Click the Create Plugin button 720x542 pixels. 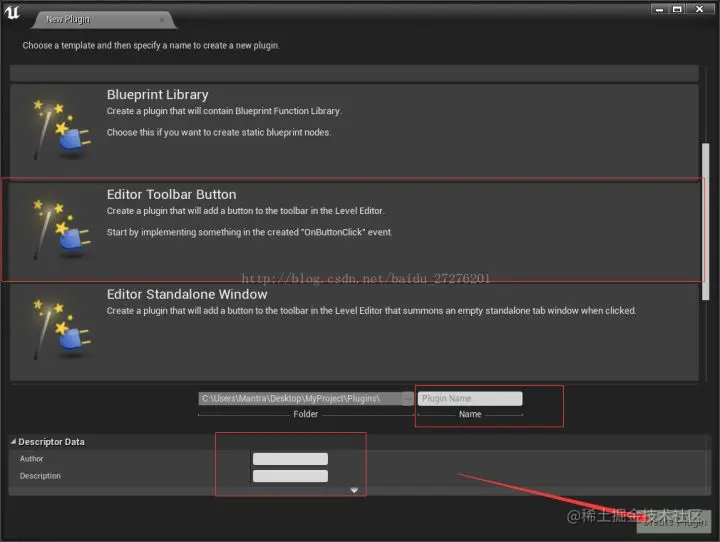674,522
